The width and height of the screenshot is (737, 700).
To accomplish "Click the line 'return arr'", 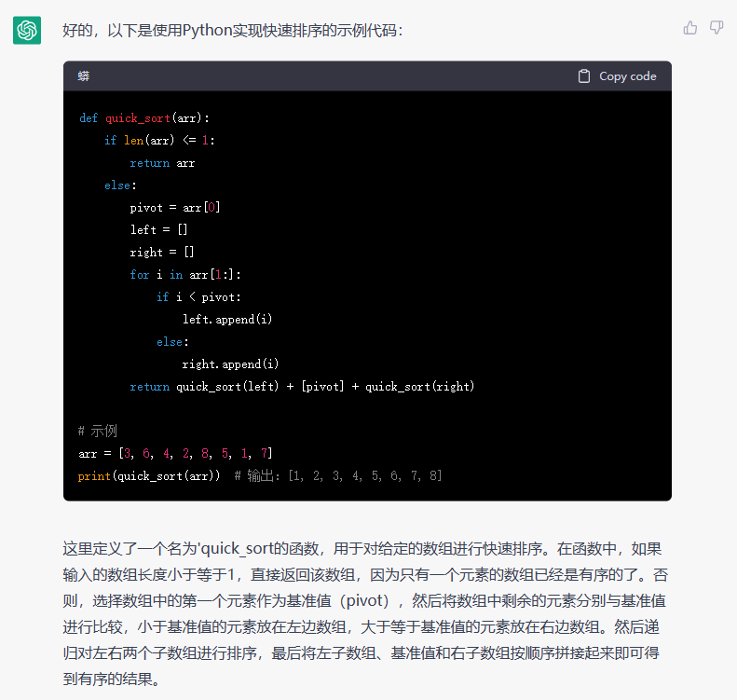I will pyautogui.click(x=162, y=163).
